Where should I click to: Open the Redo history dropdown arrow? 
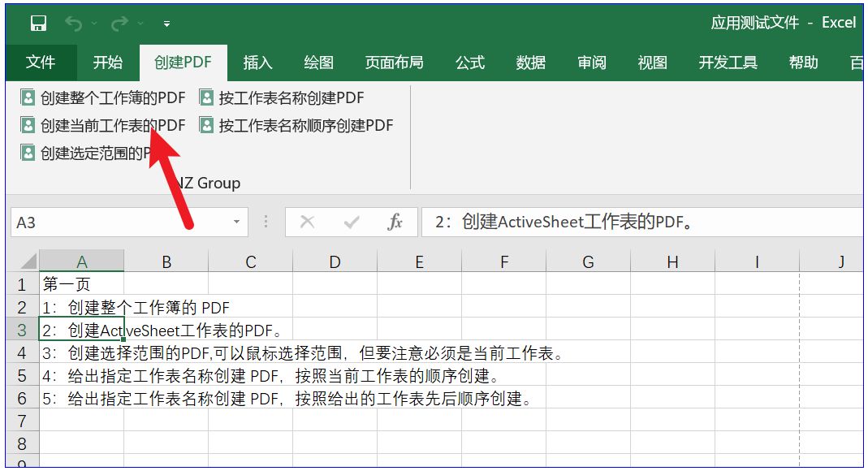click(x=140, y=24)
